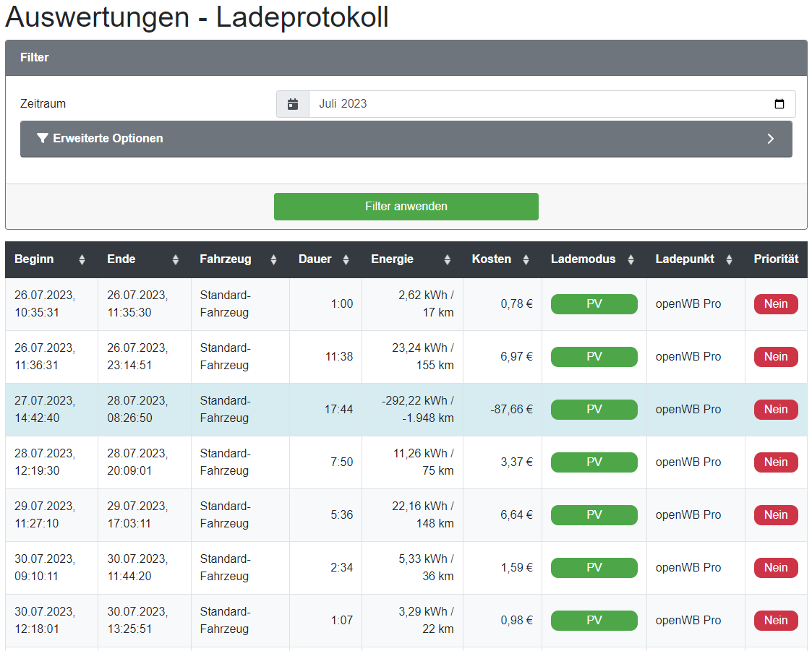Sort table by Beginn column arrows
The width and height of the screenshot is (812, 651).
point(82,259)
